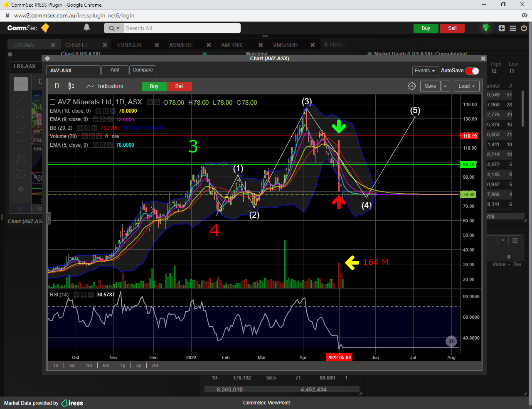Click the chart toolbar green Buy button

(x=154, y=86)
